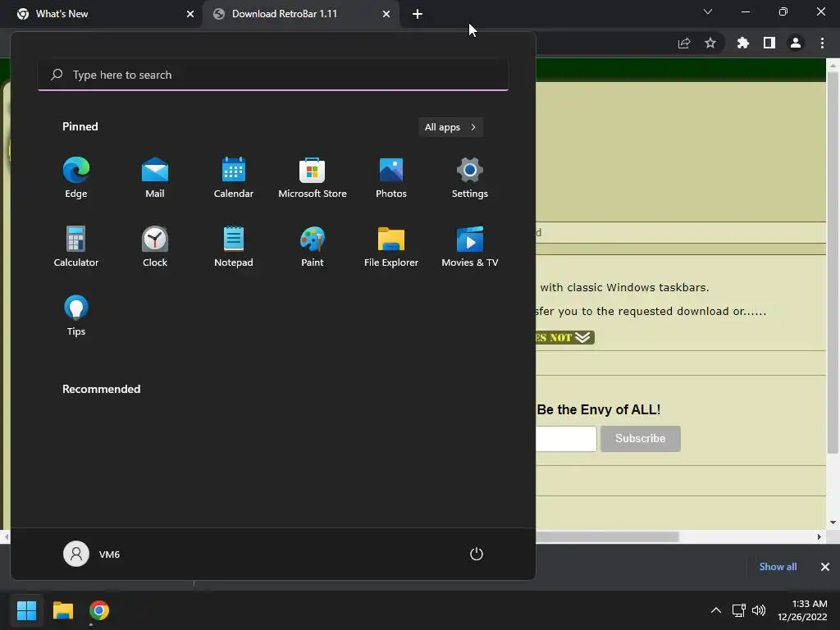Launch Calculator
Image resolution: width=840 pixels, height=630 pixels.
point(76,246)
